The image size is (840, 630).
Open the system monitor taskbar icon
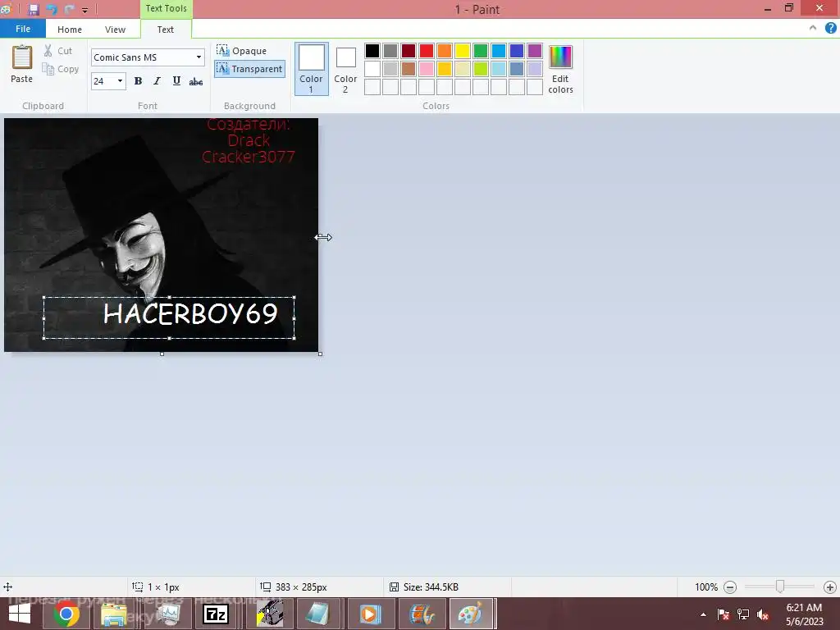(167, 614)
